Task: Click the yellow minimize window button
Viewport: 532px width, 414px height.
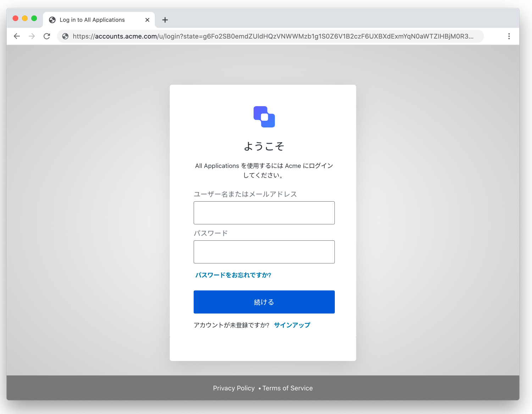Action: coord(25,18)
